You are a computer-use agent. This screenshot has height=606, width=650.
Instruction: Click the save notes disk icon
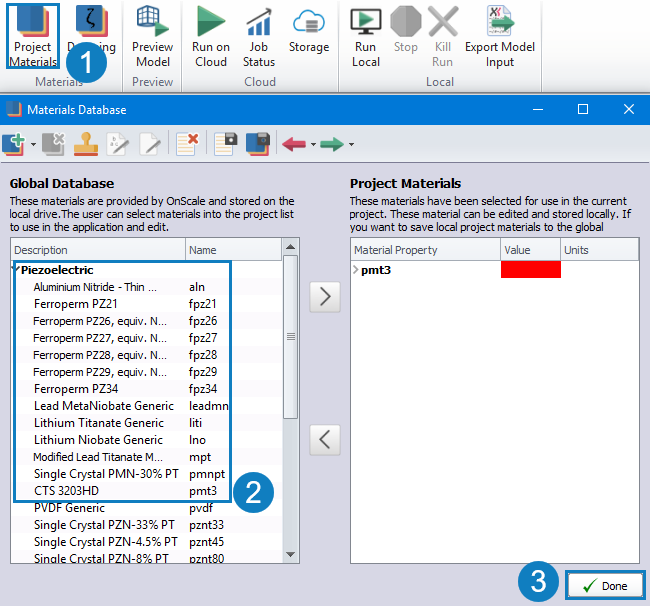pos(226,144)
